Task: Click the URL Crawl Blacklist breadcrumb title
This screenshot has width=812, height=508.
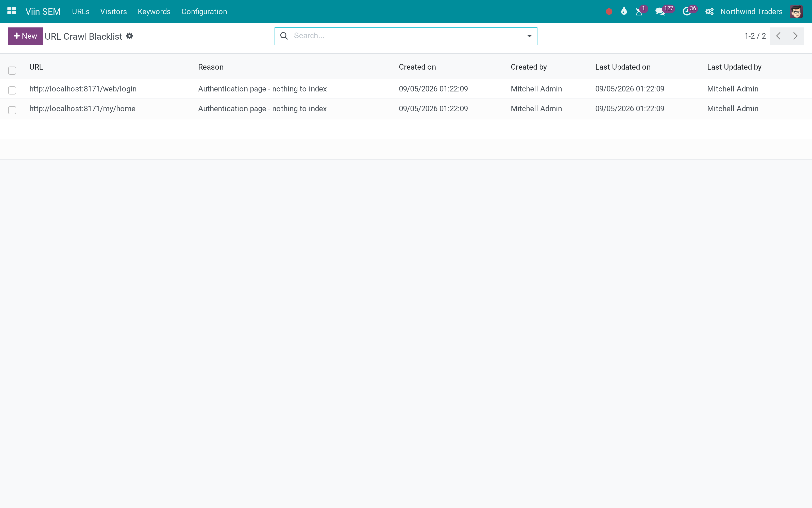Action: [x=83, y=36]
